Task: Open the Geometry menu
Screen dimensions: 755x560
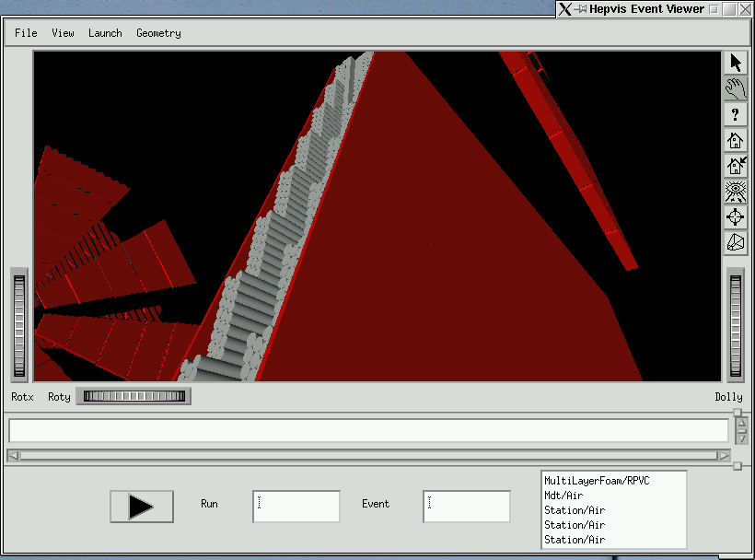Action: click(x=158, y=33)
